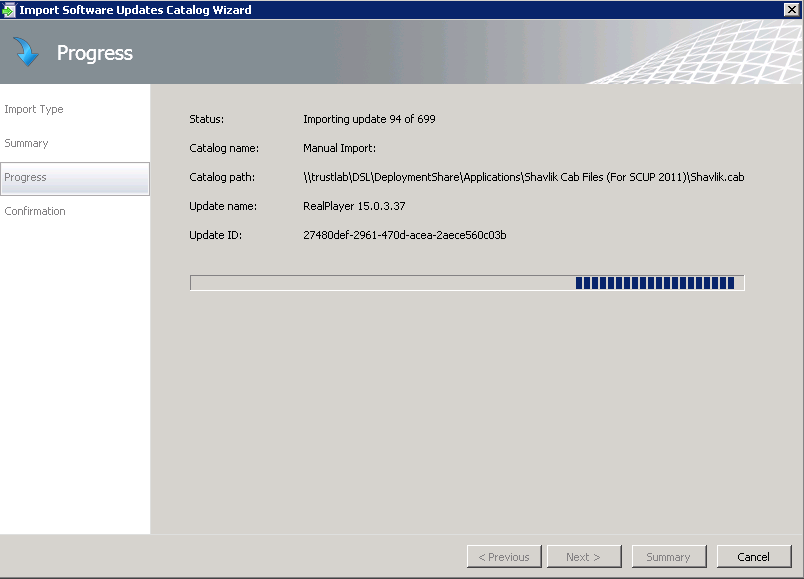This screenshot has height=579, width=804.
Task: Cancel the catalog import
Action: (754, 556)
